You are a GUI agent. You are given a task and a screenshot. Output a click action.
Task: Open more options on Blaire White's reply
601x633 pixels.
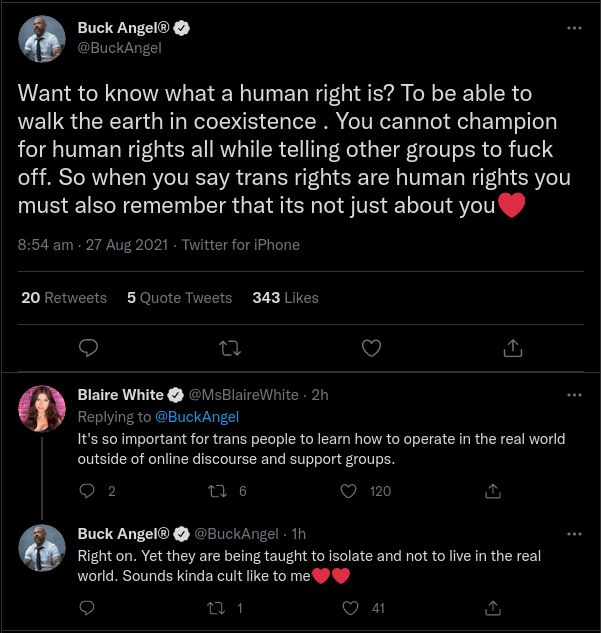pyautogui.click(x=574, y=395)
